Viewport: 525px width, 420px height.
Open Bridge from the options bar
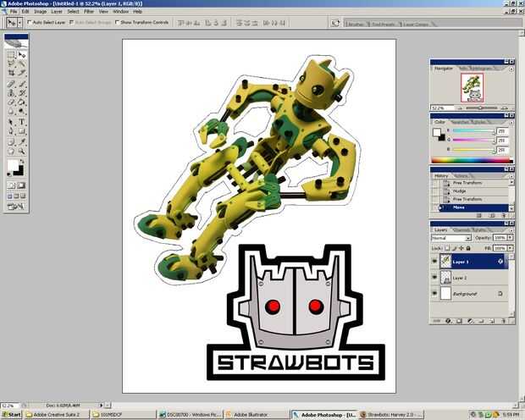[x=335, y=23]
